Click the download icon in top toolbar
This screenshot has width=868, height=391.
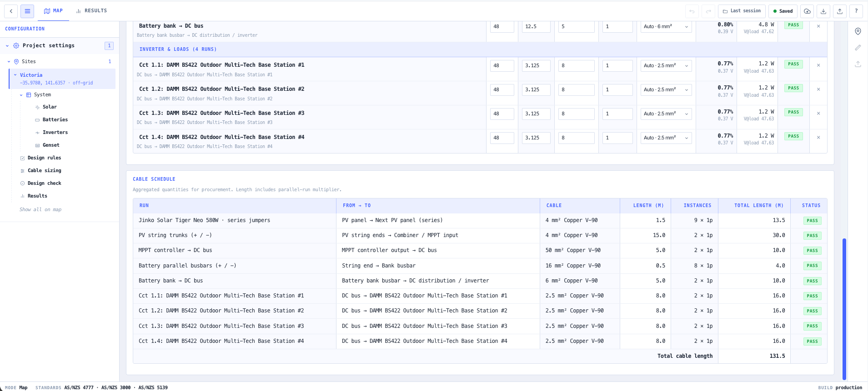[x=823, y=11]
